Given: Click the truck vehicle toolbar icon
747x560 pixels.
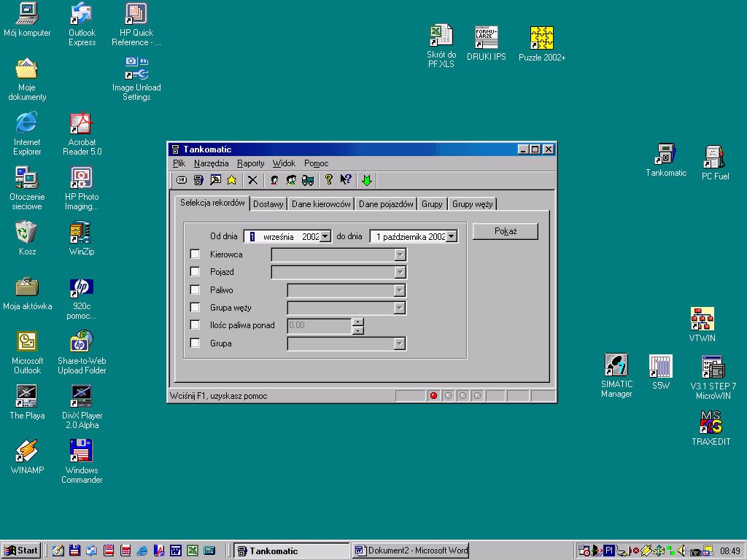Looking at the screenshot, I should (x=308, y=180).
